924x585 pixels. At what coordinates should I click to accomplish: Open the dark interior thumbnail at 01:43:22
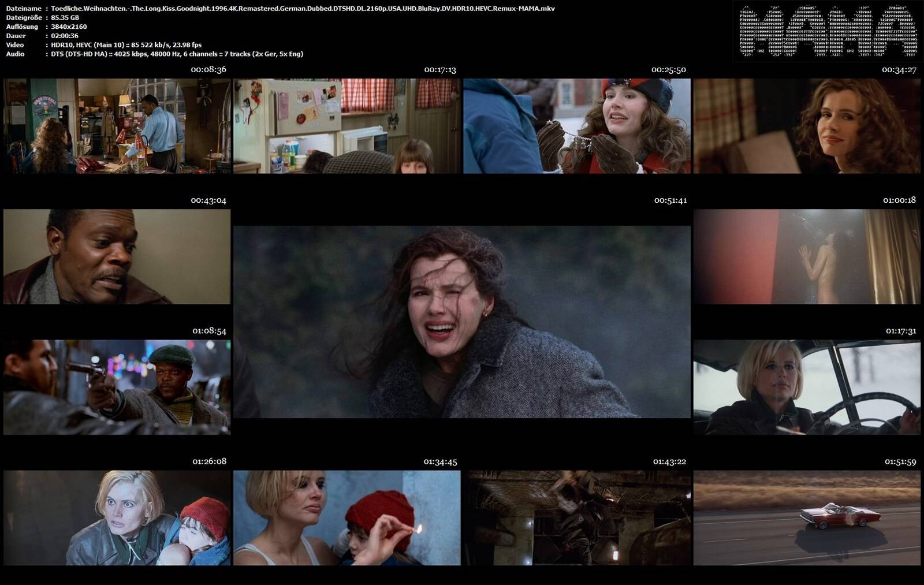[x=577, y=517]
